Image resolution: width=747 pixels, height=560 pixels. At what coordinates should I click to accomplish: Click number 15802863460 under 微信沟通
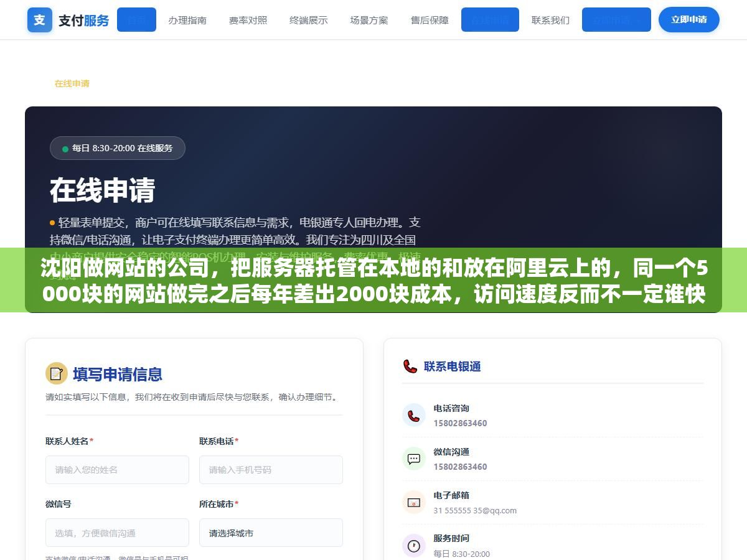[x=460, y=467]
